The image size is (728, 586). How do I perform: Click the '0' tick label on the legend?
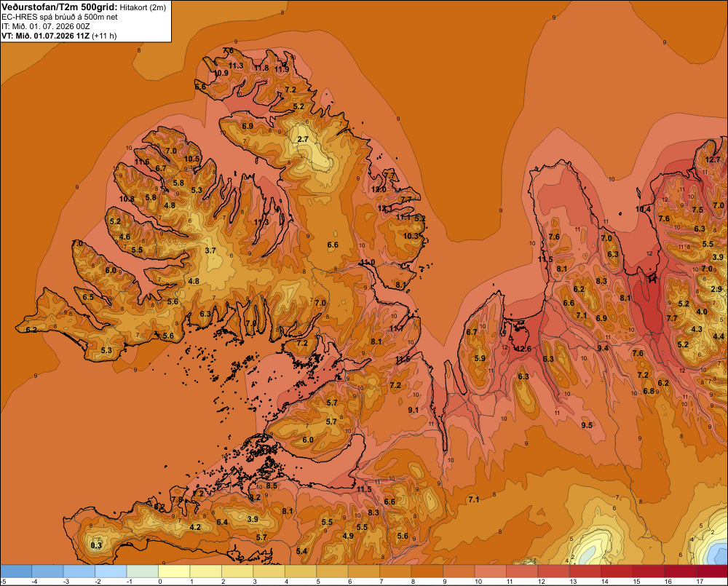click(x=160, y=582)
